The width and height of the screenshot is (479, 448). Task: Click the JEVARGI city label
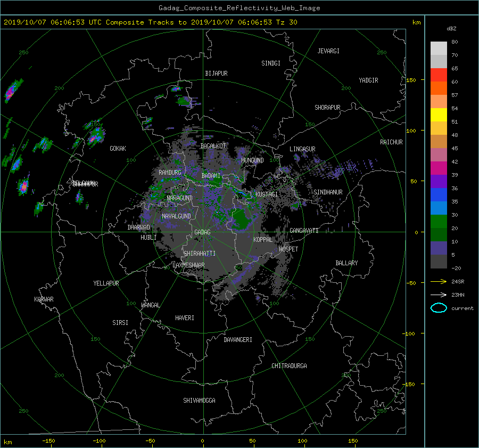tap(328, 51)
